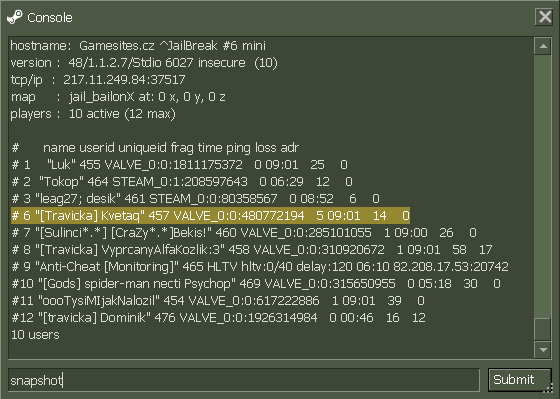Close the Console window

tap(545, 16)
